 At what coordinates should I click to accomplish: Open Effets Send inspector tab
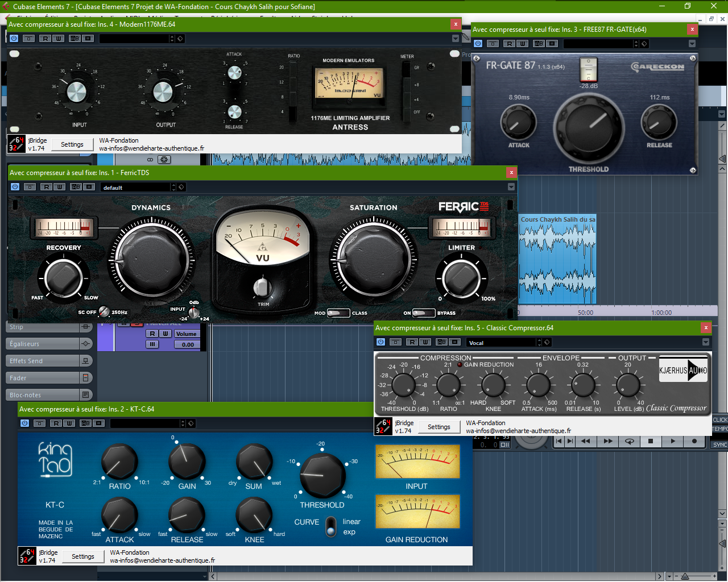pyautogui.click(x=49, y=361)
